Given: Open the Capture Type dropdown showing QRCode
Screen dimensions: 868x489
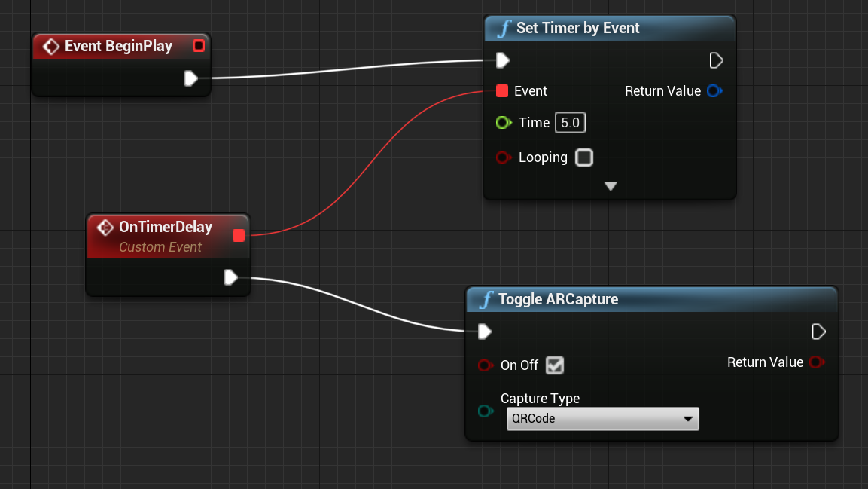Looking at the screenshot, I should pos(602,418).
